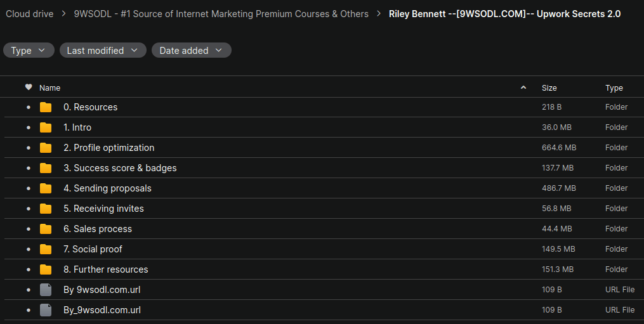Click the folder icon for 0. Resources
This screenshot has width=644, height=324.
click(46, 107)
